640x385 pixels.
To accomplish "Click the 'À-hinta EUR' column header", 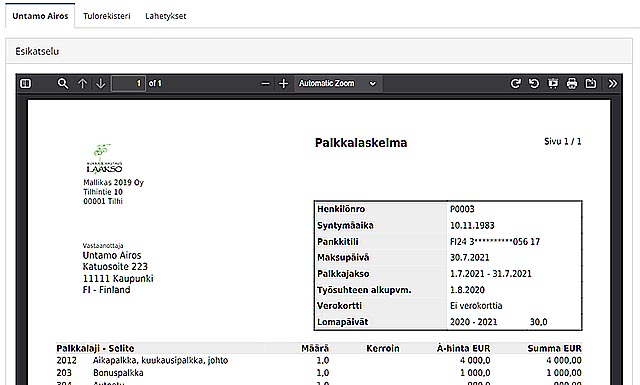I will coord(463,348).
